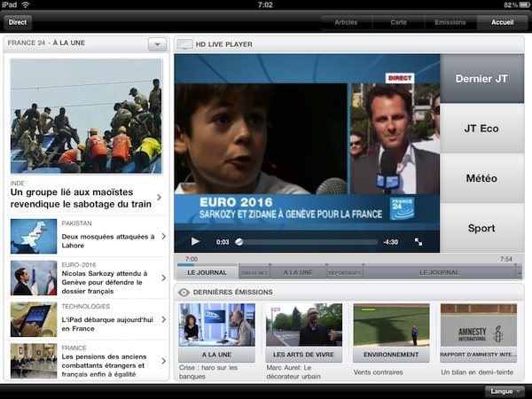This screenshot has width=532, height=399.
Task: Click chevron next to Sarkozy Genève article
Action: (x=164, y=278)
